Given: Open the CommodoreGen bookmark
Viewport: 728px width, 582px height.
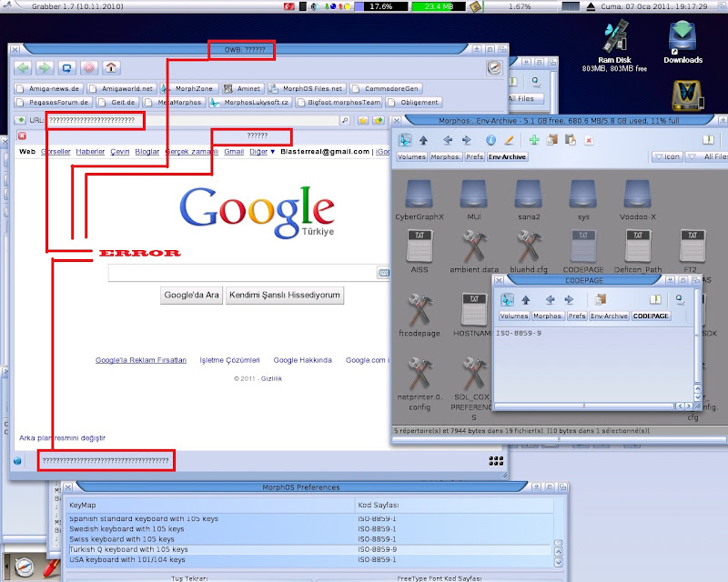Looking at the screenshot, I should (x=386, y=88).
